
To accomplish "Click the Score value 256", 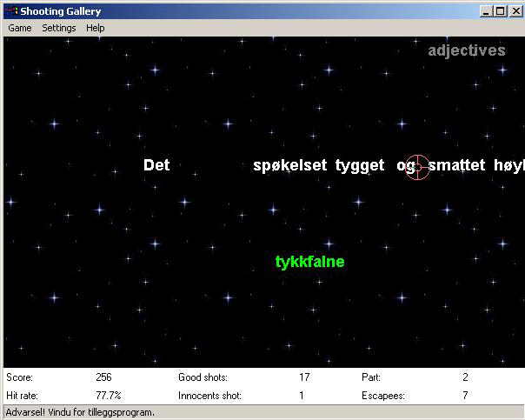I will [x=104, y=377].
